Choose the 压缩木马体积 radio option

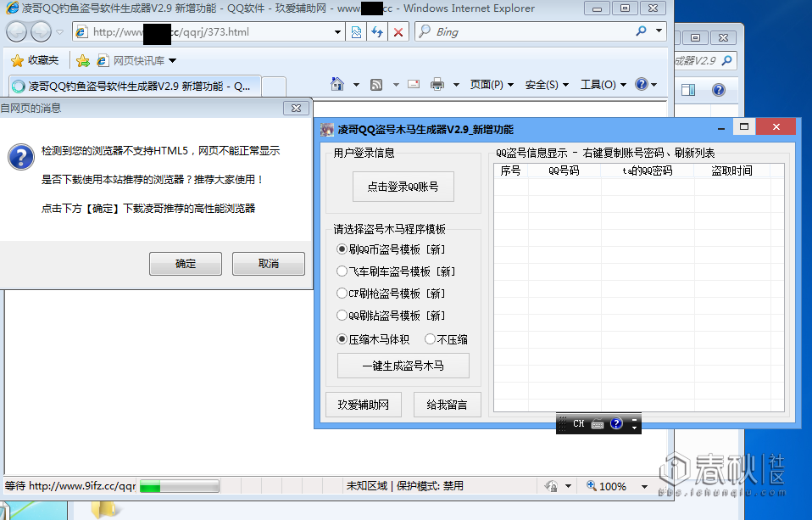[x=342, y=339]
